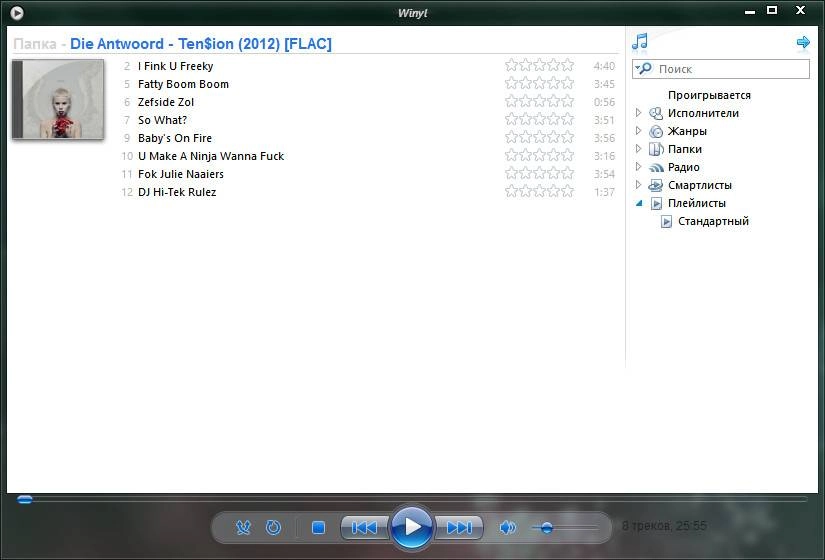Mute the sound via speaker icon
The width and height of the screenshot is (825, 560).
click(507, 527)
